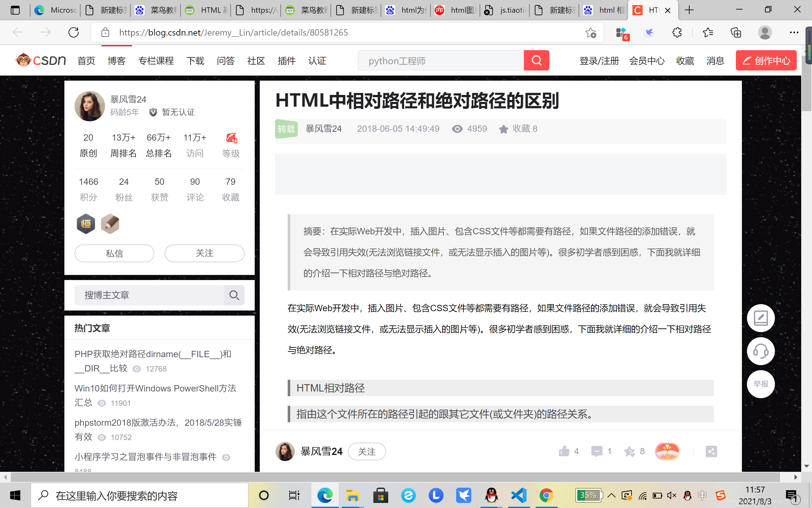Click the CSDN logo
The height and width of the screenshot is (508, 812).
click(41, 60)
